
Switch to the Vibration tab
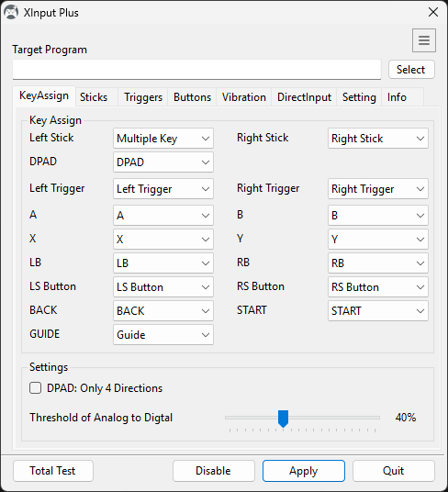pyautogui.click(x=244, y=97)
